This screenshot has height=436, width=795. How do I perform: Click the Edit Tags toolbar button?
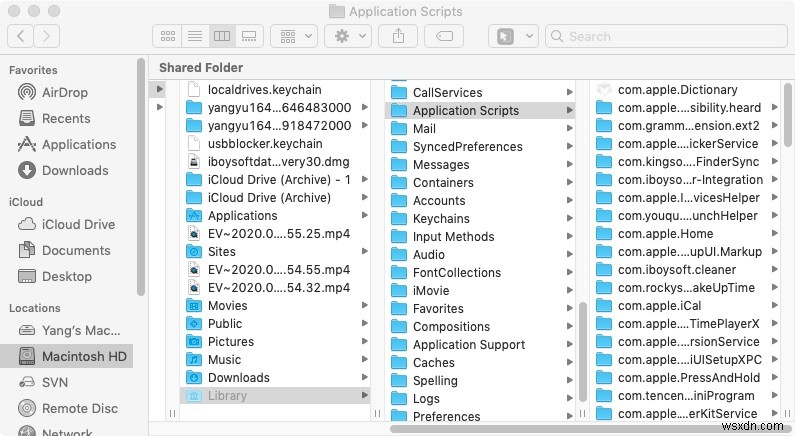pyautogui.click(x=444, y=36)
